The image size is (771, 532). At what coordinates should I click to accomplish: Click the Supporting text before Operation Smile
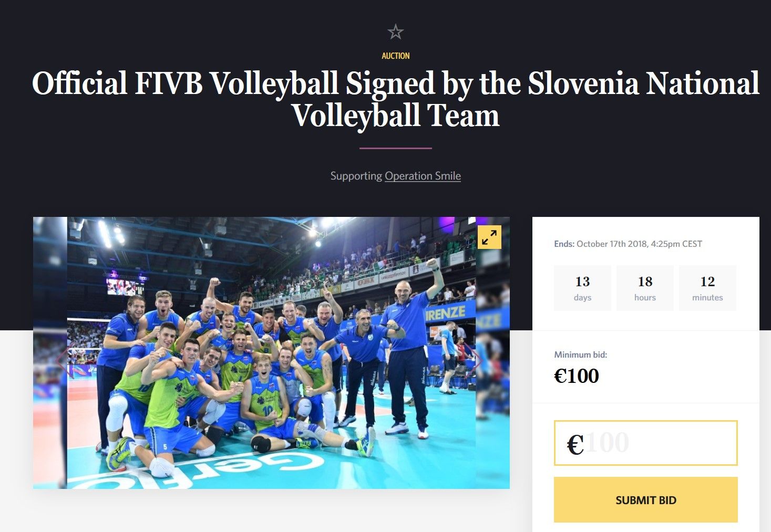356,176
